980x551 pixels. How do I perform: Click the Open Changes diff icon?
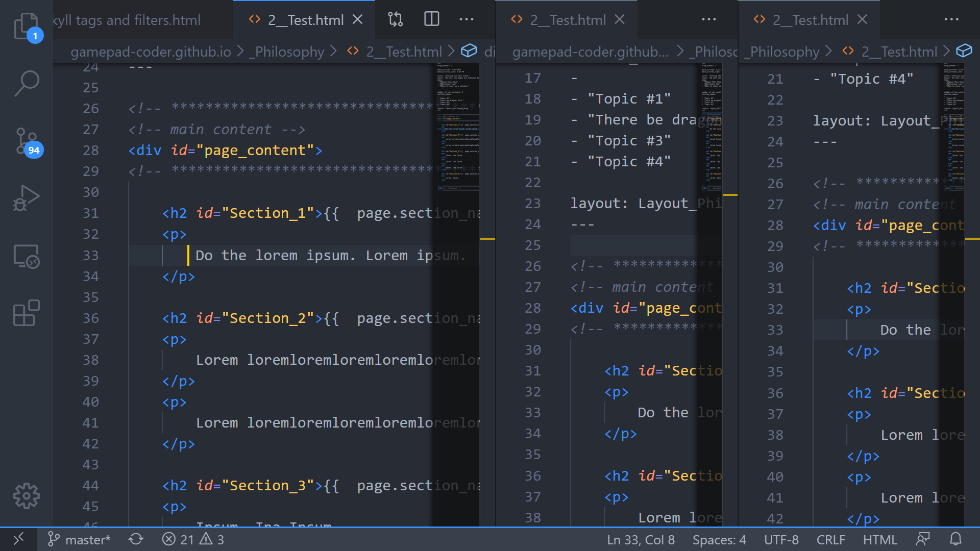[396, 19]
